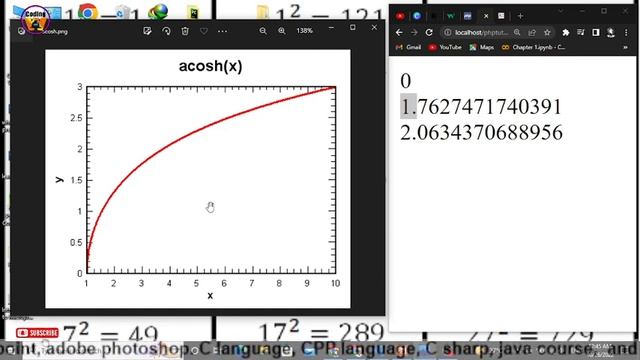Add image to favorites with heart icon

click(204, 31)
